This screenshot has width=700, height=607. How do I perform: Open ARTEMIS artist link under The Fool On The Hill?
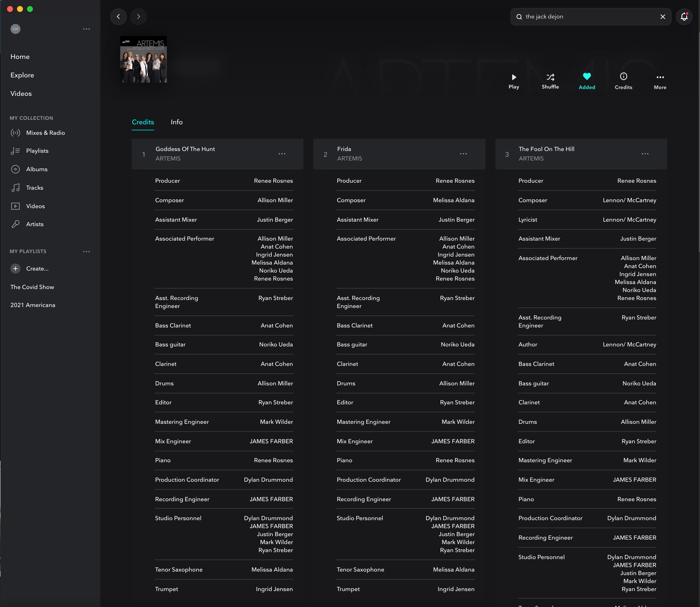click(x=531, y=158)
